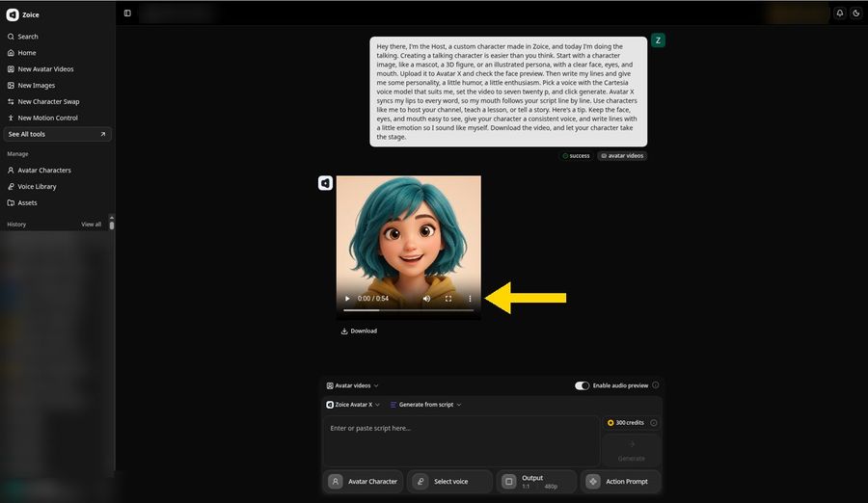This screenshot has height=503, width=868.
Task: Open New Avatar Videos tool
Action: [41, 69]
